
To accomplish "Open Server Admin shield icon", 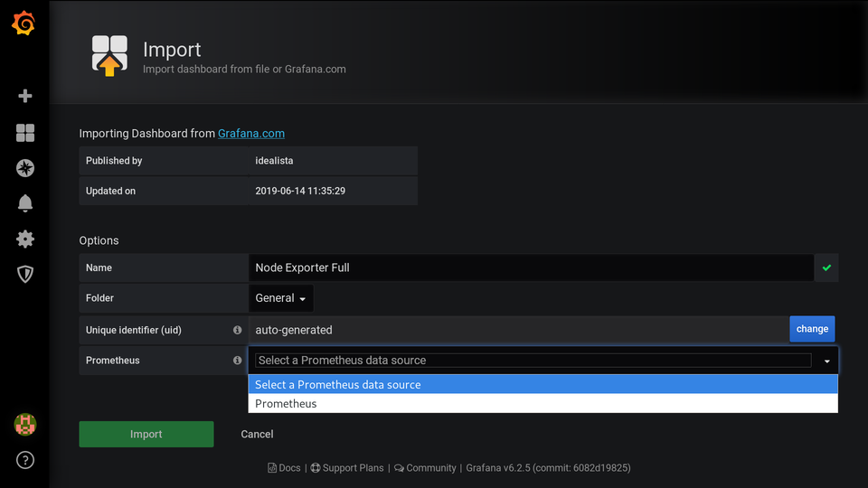I will point(25,274).
